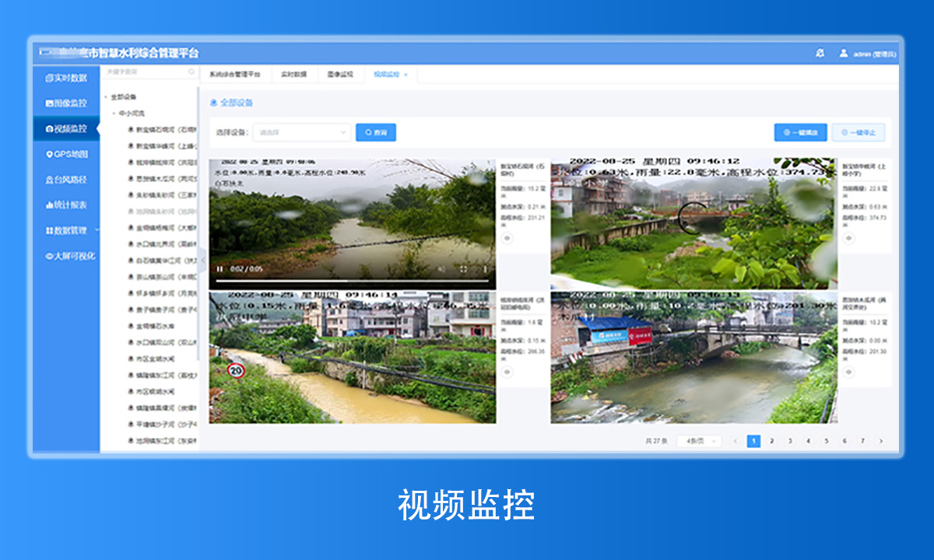Viewport: 934px width, 560px height.
Task: Click the eye icon beside first video
Action: click(507, 238)
